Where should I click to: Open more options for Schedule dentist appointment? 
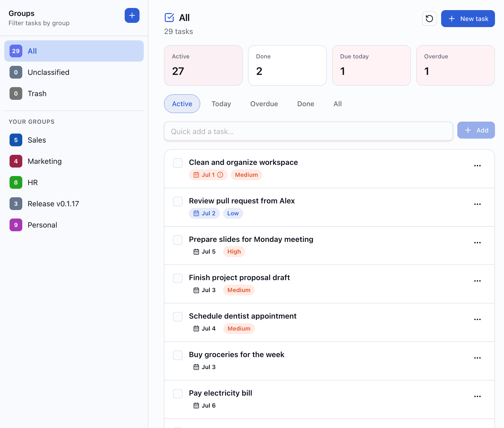click(x=477, y=319)
